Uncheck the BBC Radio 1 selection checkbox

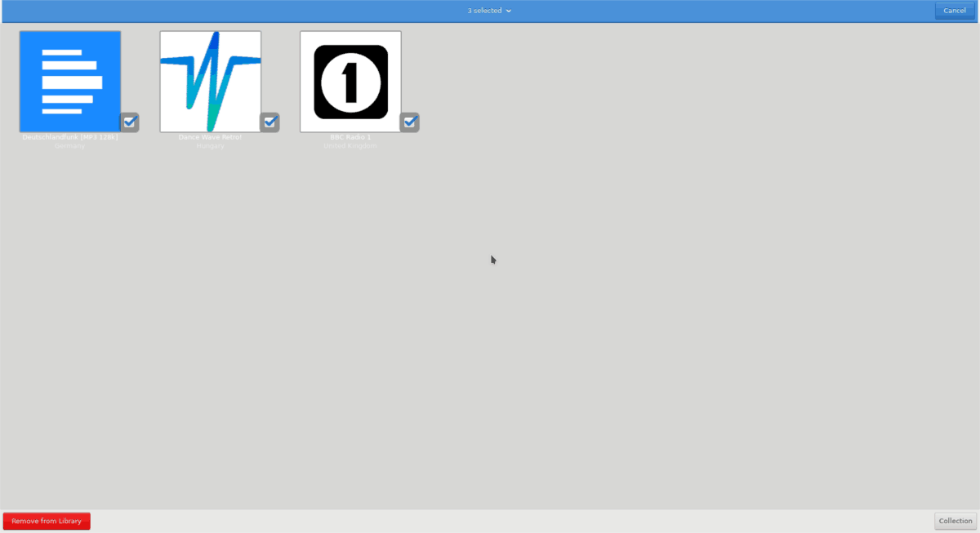[410, 122]
